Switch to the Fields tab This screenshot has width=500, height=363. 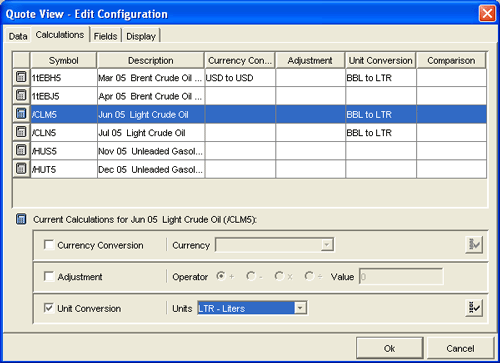click(105, 36)
